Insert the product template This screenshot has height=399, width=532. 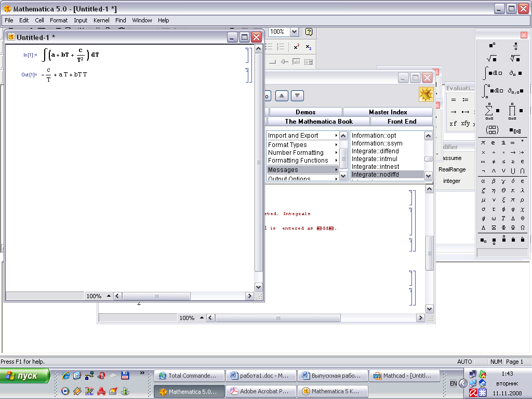pos(515,111)
